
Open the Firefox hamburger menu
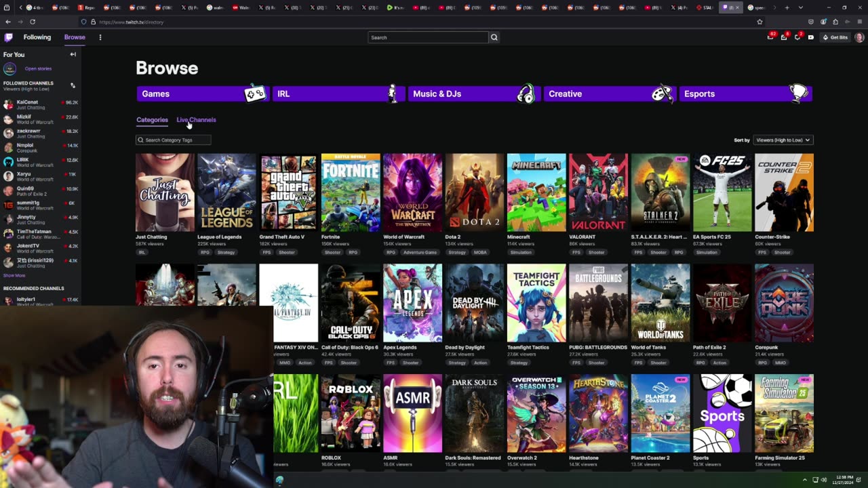(860, 22)
